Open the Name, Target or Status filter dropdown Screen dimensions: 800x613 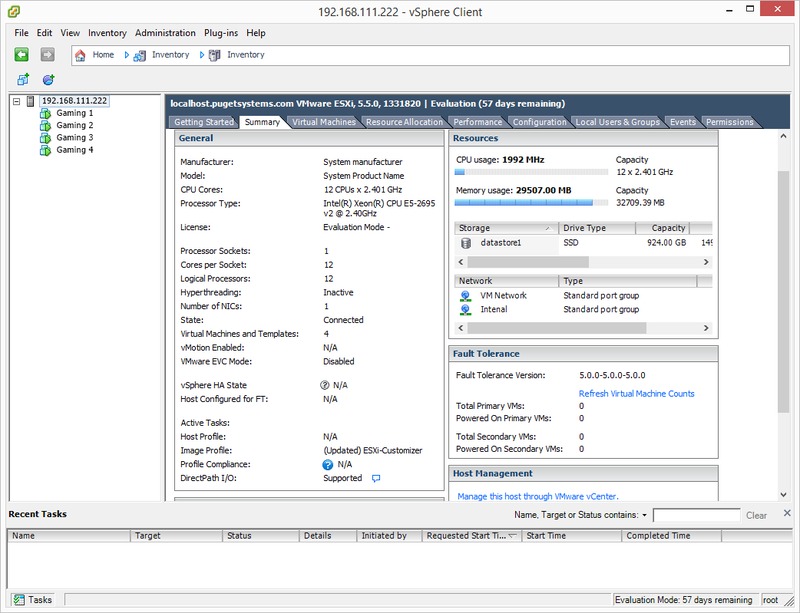point(644,516)
